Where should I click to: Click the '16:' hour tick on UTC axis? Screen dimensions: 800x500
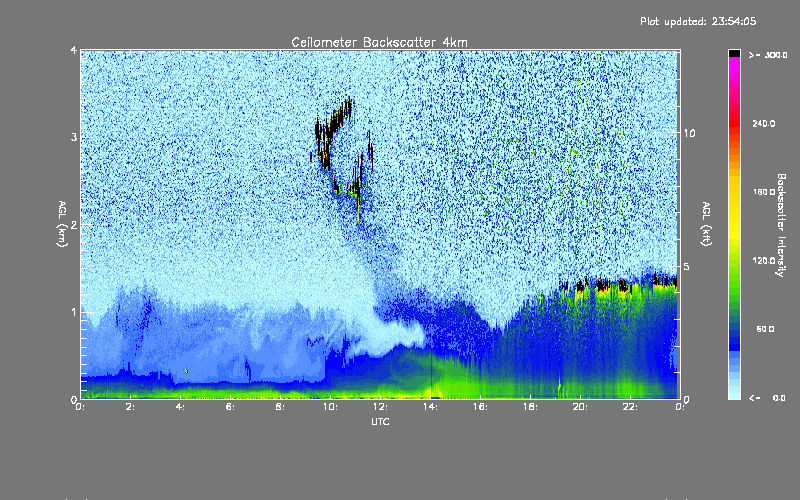tap(480, 407)
